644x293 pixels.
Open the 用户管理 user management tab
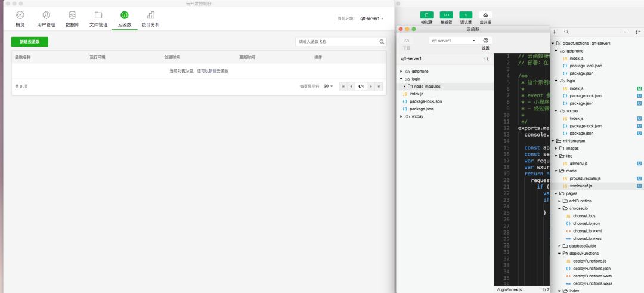click(46, 19)
